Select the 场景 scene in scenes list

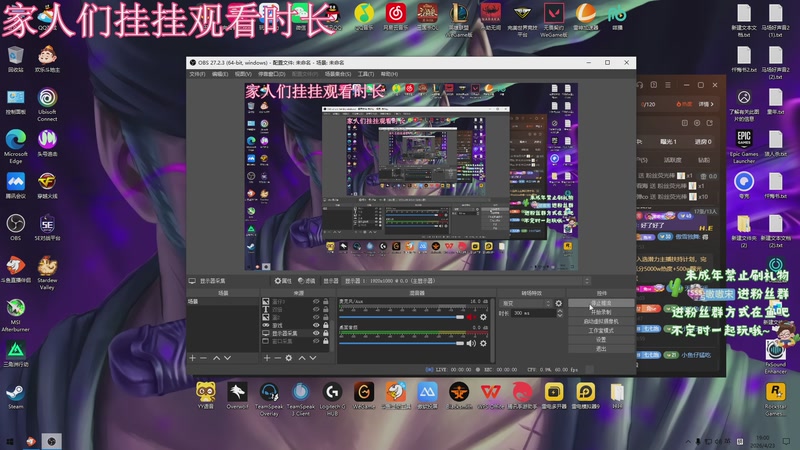(223, 302)
